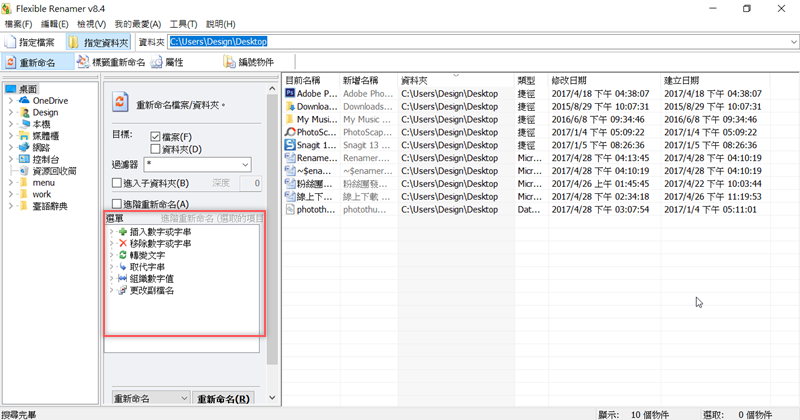This screenshot has width=800, height=420.
Task: Click the OneDrive cloud icon in tree
Action: [24, 101]
